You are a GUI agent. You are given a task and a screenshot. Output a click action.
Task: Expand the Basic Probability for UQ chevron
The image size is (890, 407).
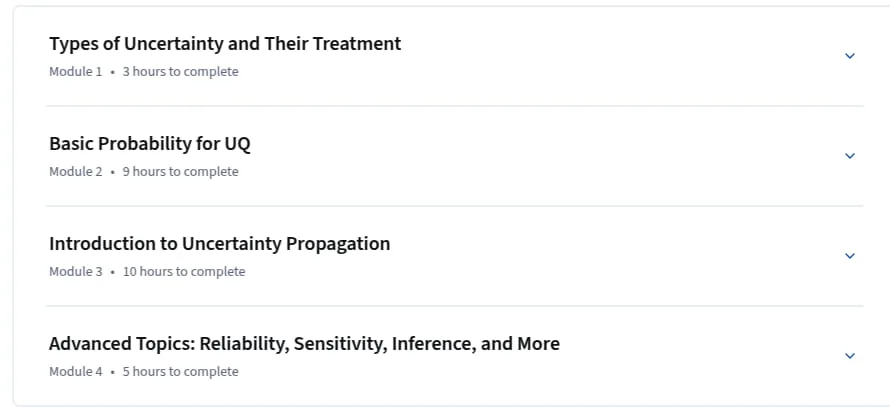(850, 156)
